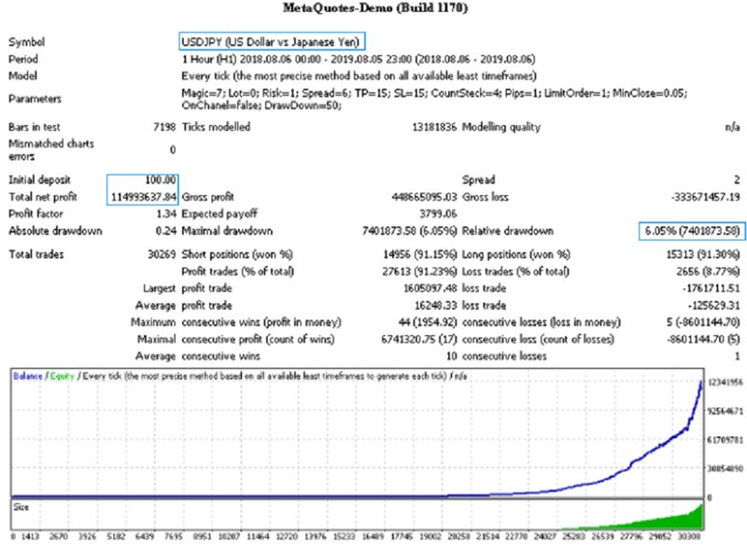Viewport: 747px width, 560px height.
Task: Click the short positions value "14956 (91.15%)"
Action: (x=419, y=255)
